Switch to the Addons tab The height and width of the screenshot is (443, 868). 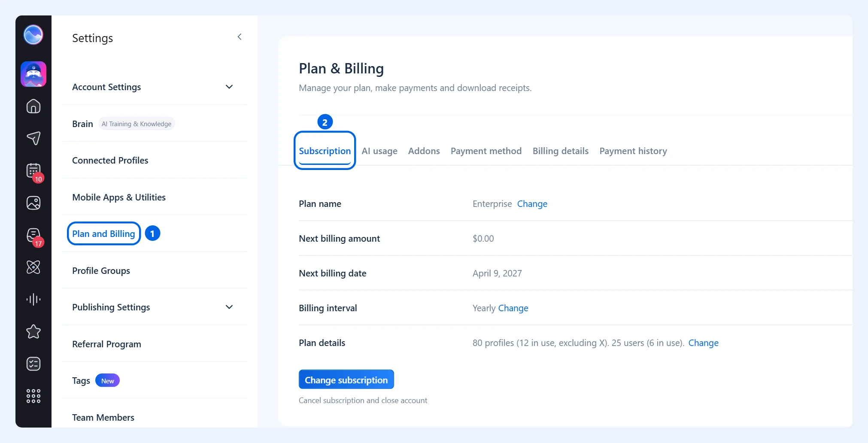(424, 151)
